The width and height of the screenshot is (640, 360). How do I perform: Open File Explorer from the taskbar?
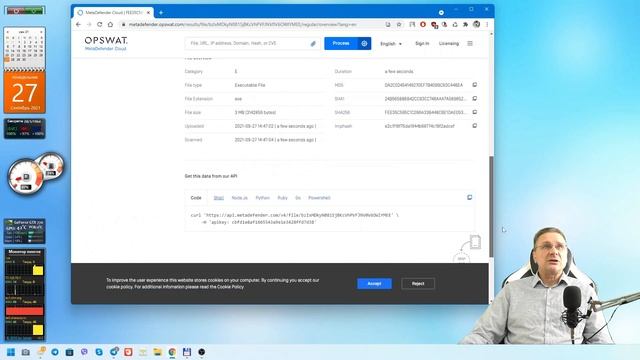coord(158,352)
